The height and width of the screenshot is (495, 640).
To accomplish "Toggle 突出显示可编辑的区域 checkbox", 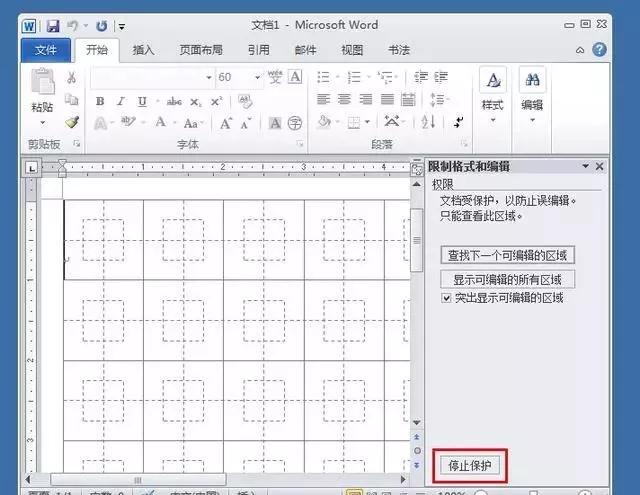I will click(446, 298).
